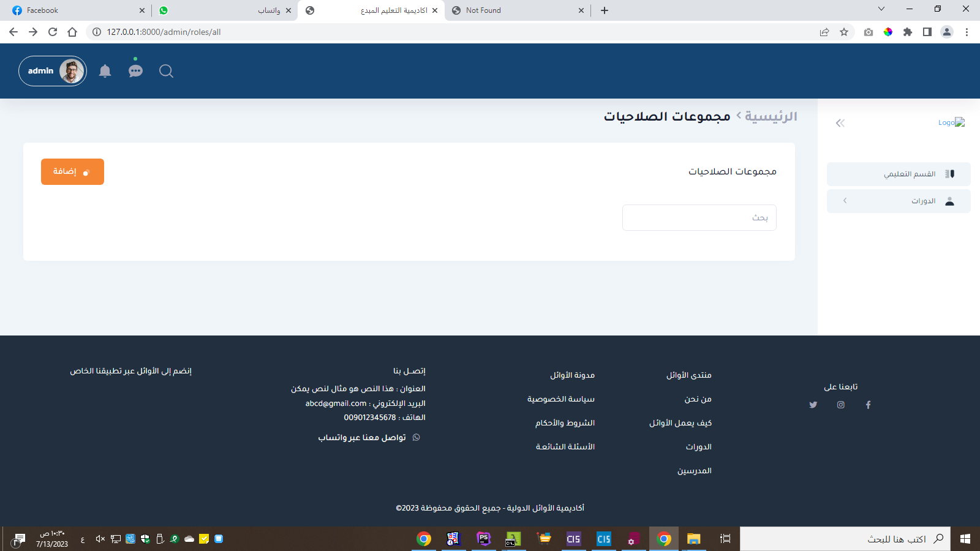The image size is (980, 551).
Task: Open the Twitter footer icon
Action: (813, 405)
